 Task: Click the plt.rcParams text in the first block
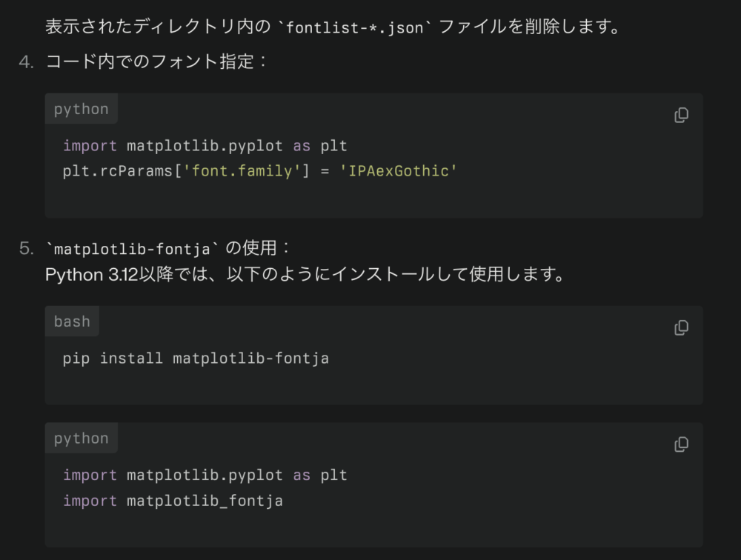pyautogui.click(x=117, y=171)
